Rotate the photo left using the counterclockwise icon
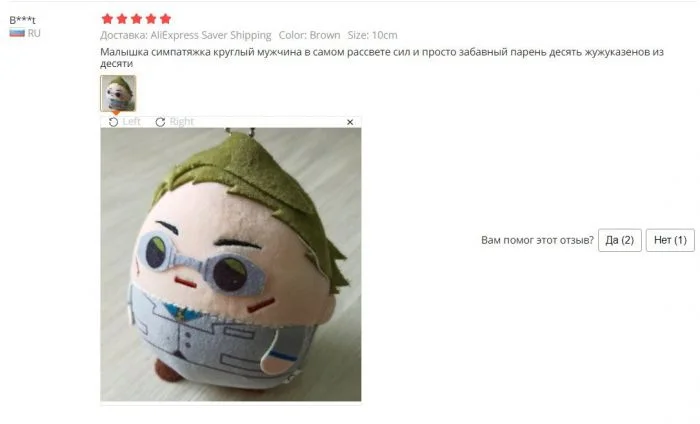700x424 pixels. point(113,122)
